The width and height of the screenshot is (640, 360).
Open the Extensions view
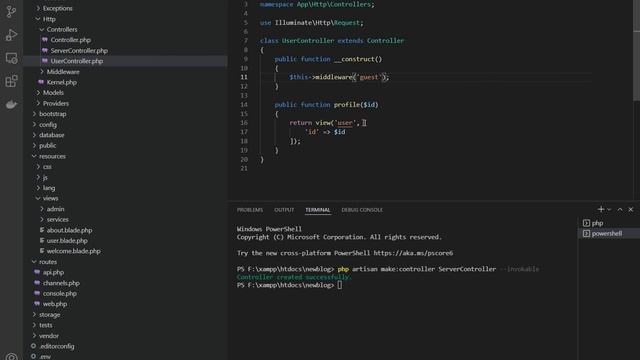[11, 81]
